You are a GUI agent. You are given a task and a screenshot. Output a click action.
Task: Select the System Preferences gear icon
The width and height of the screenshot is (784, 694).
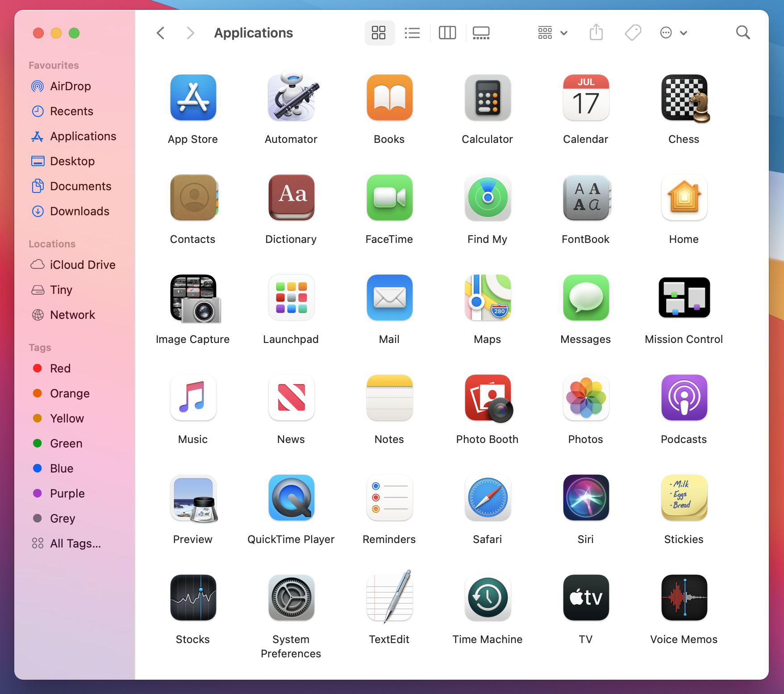291,598
